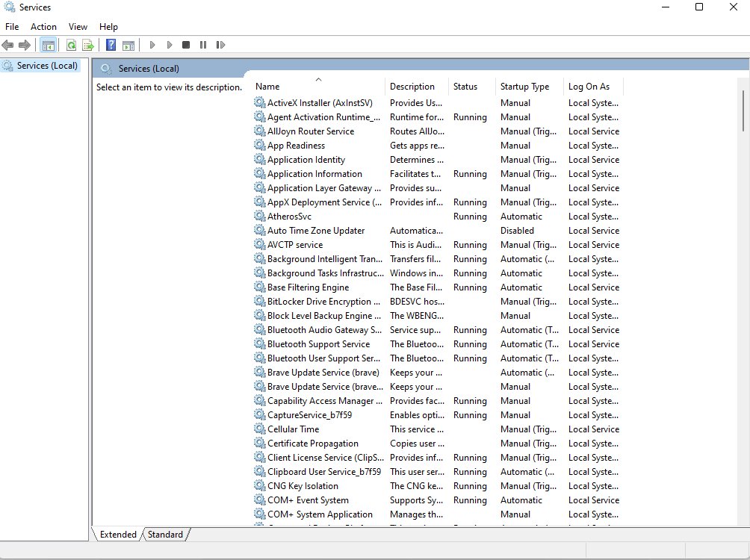The height and width of the screenshot is (560, 750).
Task: Toggle Show/Hide Action Pane icon
Action: [x=128, y=45]
